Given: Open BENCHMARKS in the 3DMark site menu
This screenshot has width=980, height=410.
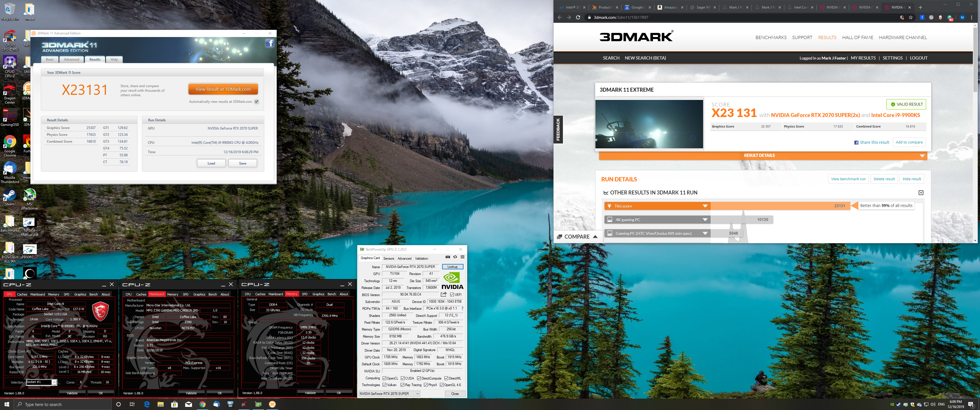Looking at the screenshot, I should tap(771, 37).
